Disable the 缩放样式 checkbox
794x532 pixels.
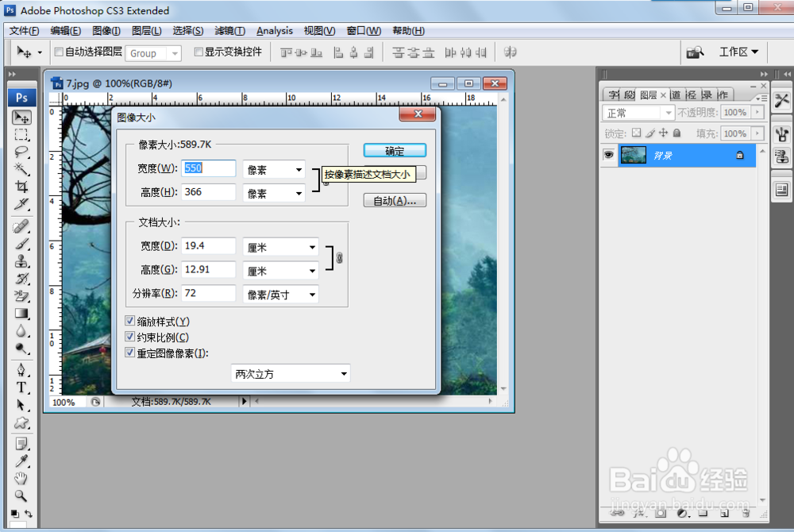point(129,321)
